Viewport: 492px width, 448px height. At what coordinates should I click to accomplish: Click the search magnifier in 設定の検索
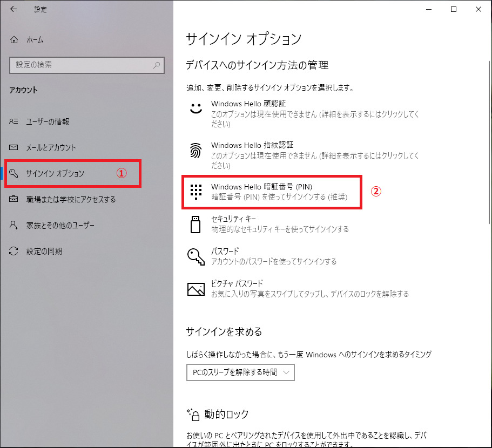pyautogui.click(x=157, y=65)
